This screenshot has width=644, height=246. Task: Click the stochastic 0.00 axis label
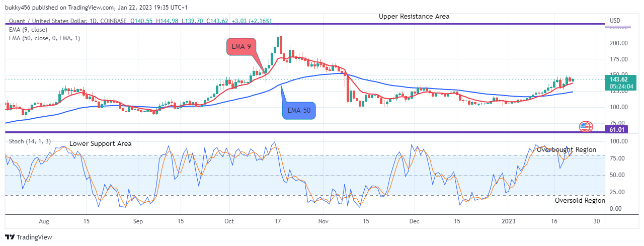(x=615, y=209)
